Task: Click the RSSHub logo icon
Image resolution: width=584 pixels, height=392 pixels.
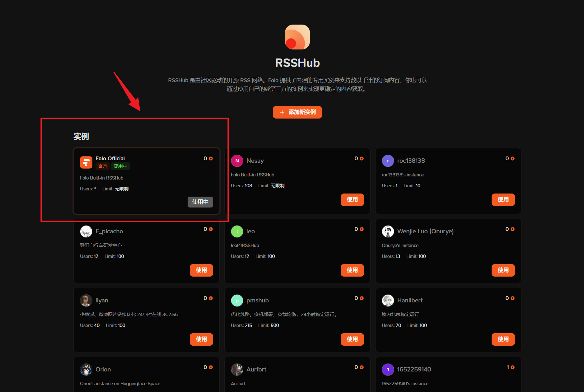Action: (x=297, y=37)
